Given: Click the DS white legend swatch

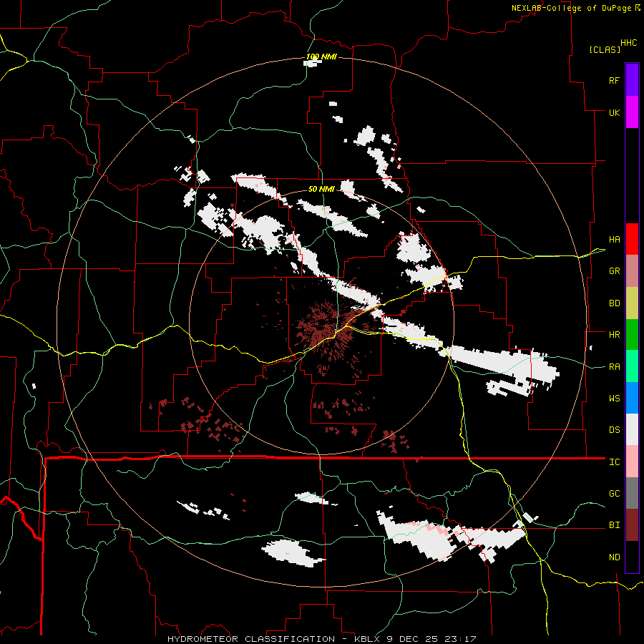Looking at the screenshot, I should tap(632, 429).
